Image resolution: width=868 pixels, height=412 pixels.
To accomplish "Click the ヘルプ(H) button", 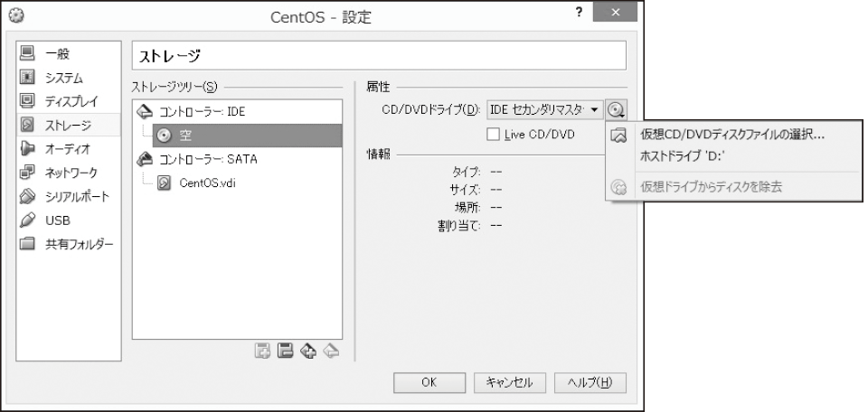I will point(590,382).
